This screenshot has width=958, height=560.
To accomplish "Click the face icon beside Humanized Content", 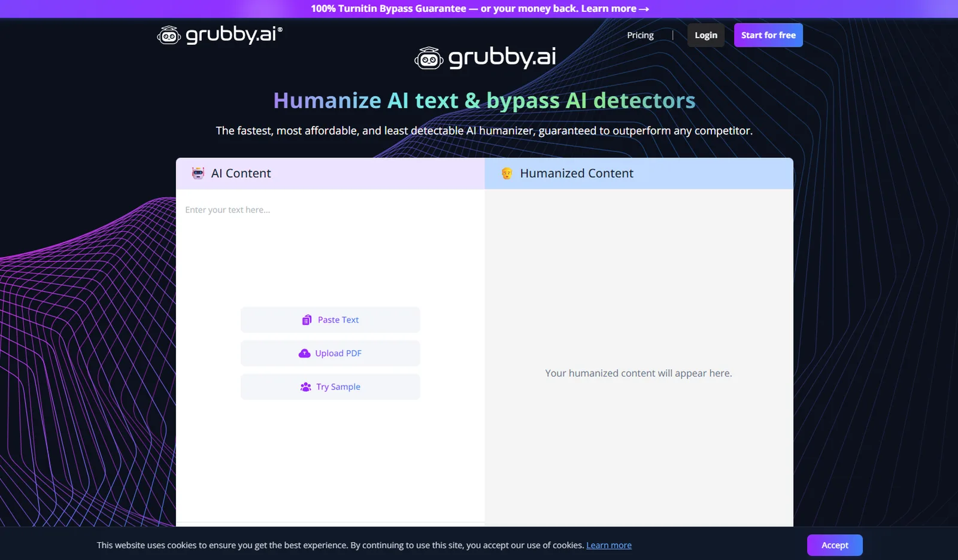I will (507, 174).
